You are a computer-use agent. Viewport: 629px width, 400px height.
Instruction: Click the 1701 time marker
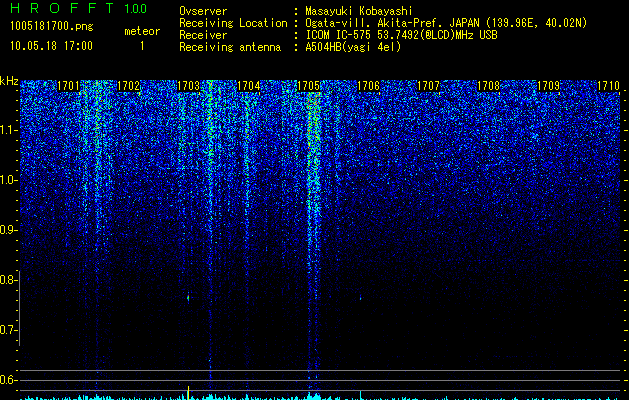(68, 86)
